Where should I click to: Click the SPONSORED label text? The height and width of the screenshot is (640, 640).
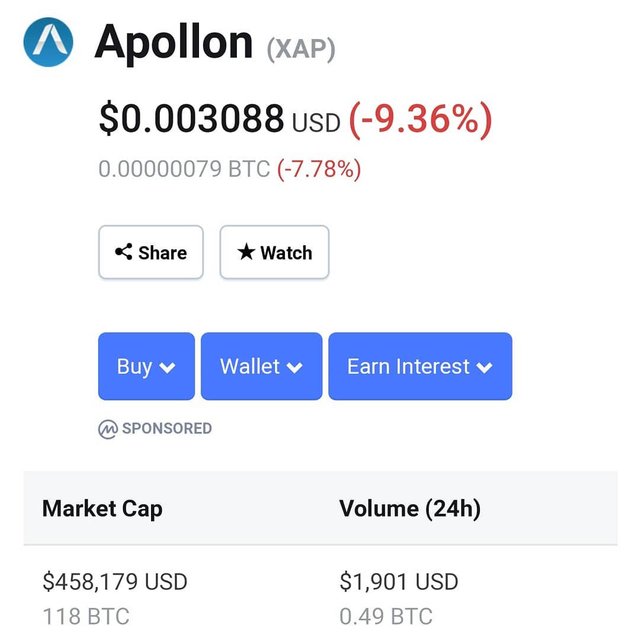[167, 429]
